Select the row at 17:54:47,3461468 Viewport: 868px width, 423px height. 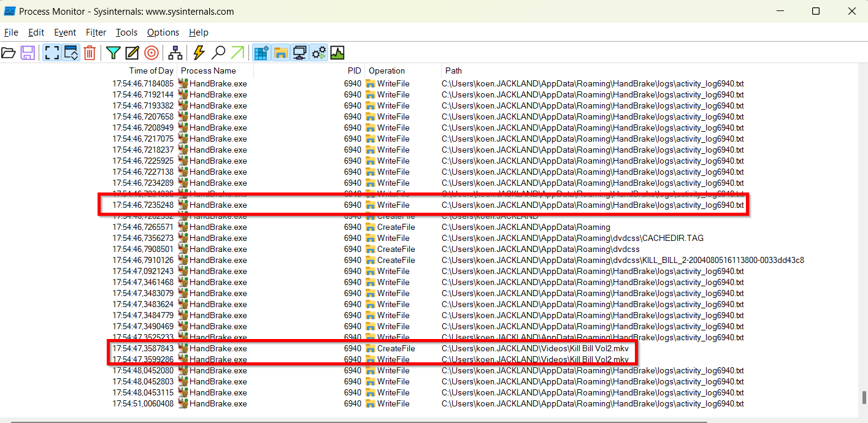click(x=428, y=282)
